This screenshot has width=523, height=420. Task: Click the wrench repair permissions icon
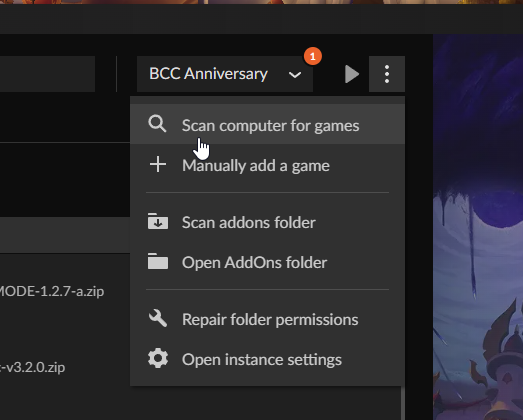point(158,318)
